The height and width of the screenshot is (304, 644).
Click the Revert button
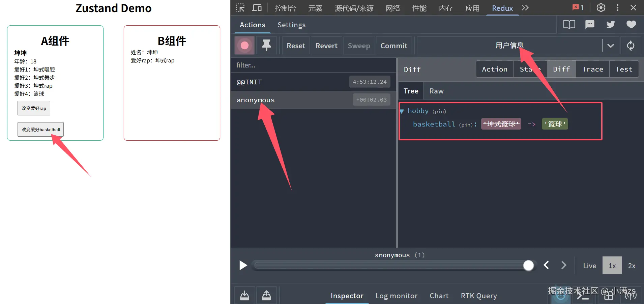[x=326, y=46]
